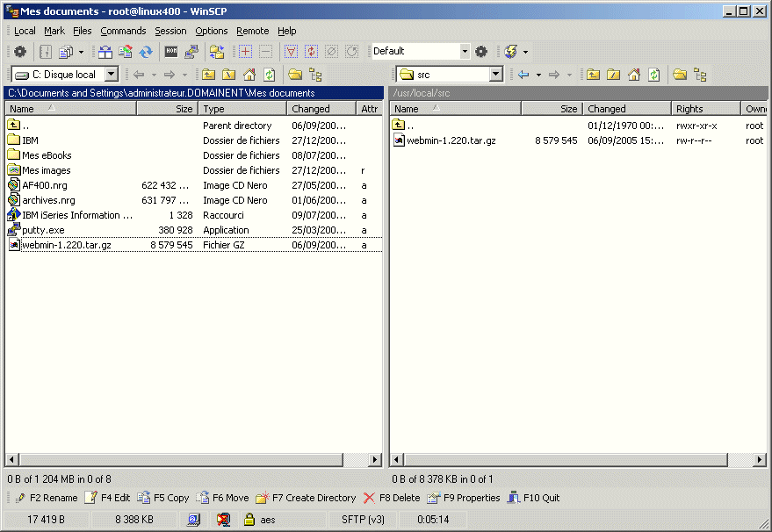Open the Options menu

coord(211,31)
